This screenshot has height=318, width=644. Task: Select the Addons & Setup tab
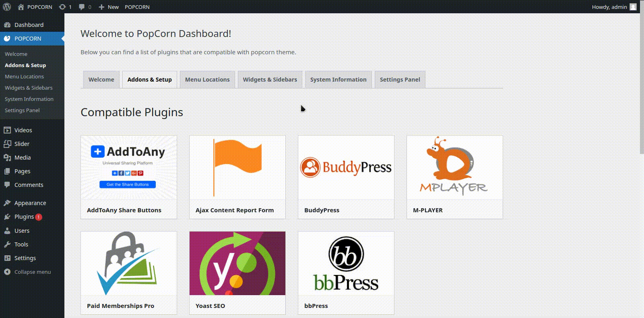tap(150, 79)
